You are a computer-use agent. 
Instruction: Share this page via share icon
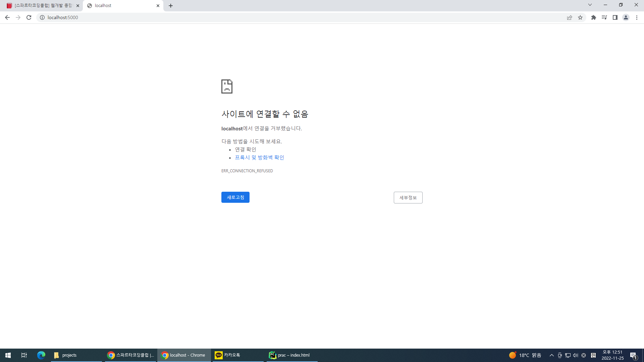coord(570,17)
